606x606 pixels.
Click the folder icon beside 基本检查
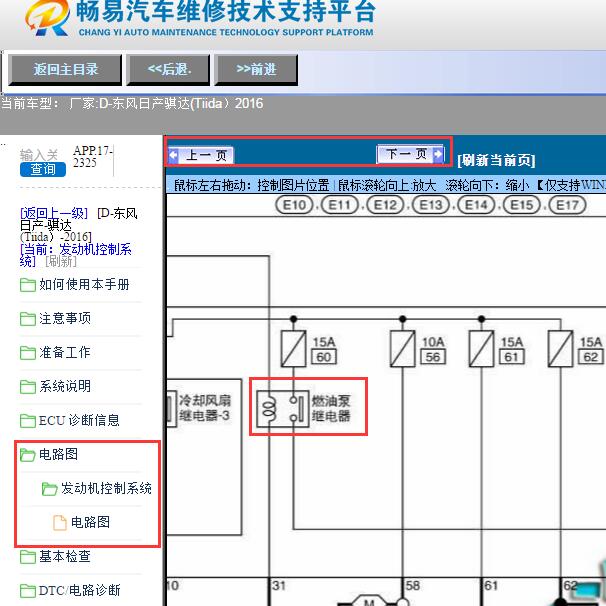click(x=28, y=557)
